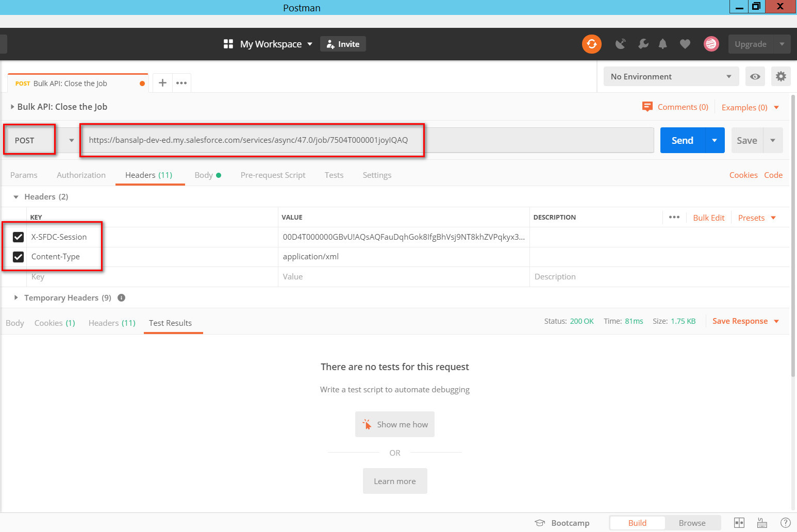The height and width of the screenshot is (532, 797).
Task: Click the vertical scrollbar on the right
Action: [793, 236]
